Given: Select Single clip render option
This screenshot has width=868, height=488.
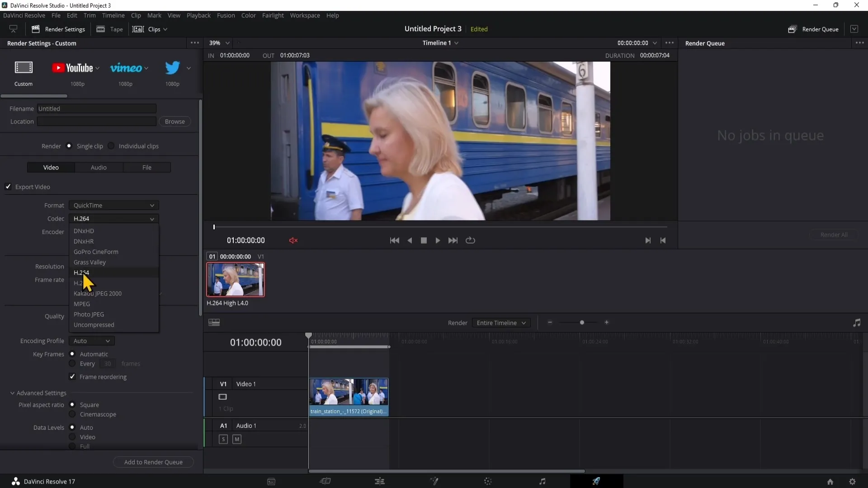Looking at the screenshot, I should tap(69, 146).
